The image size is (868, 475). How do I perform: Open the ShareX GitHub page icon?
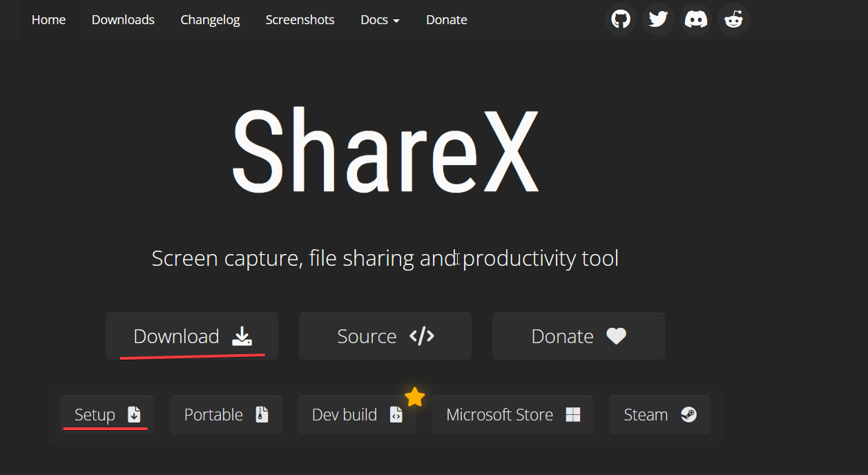(621, 19)
